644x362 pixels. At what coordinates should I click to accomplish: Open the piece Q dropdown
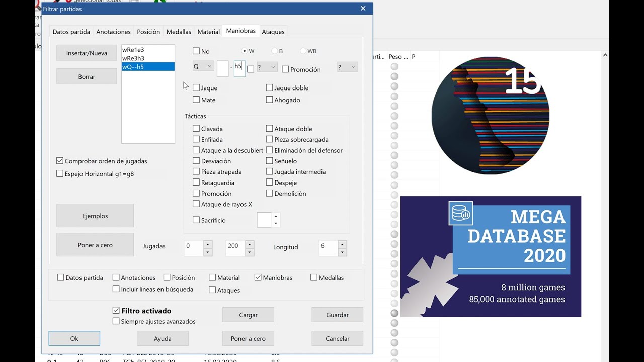pyautogui.click(x=203, y=66)
